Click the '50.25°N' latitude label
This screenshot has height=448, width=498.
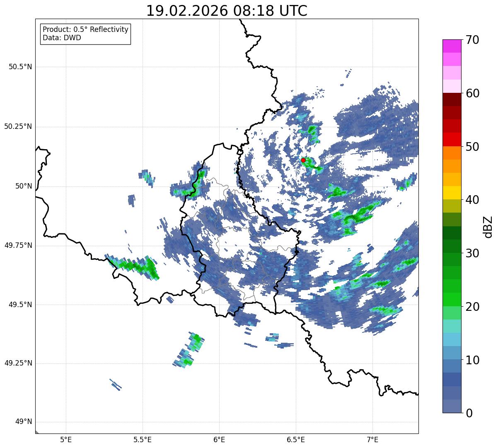point(18,126)
